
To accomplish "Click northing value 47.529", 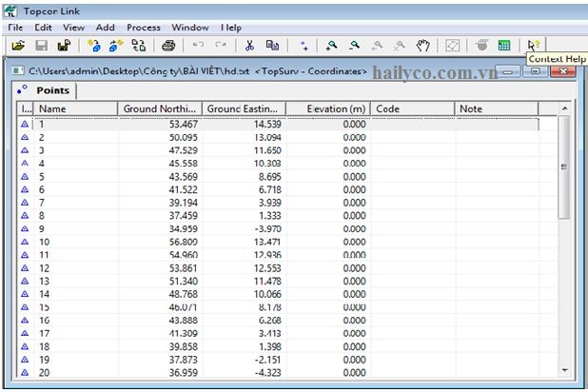I will [x=183, y=150].
